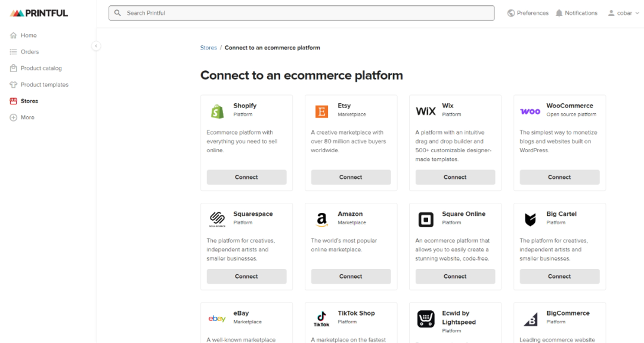The height and width of the screenshot is (343, 644).
Task: Open the cobar account dropdown
Action: pyautogui.click(x=623, y=13)
